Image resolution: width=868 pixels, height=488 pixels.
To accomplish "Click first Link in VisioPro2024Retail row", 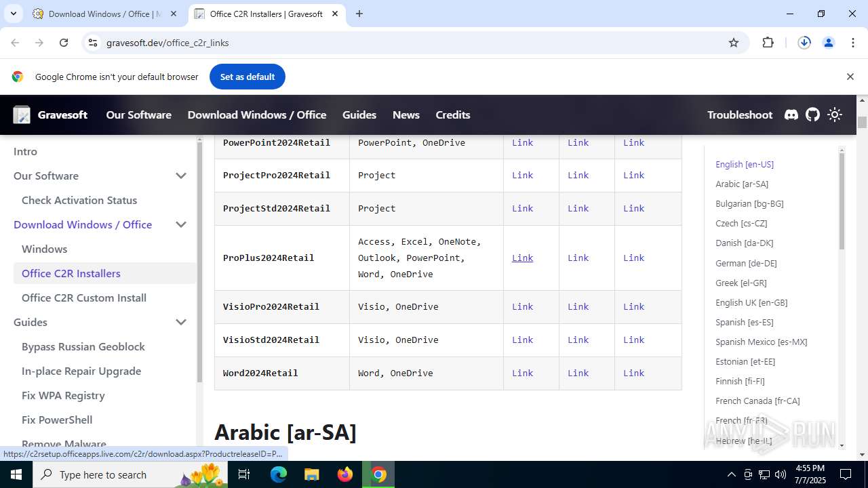I will [x=522, y=306].
